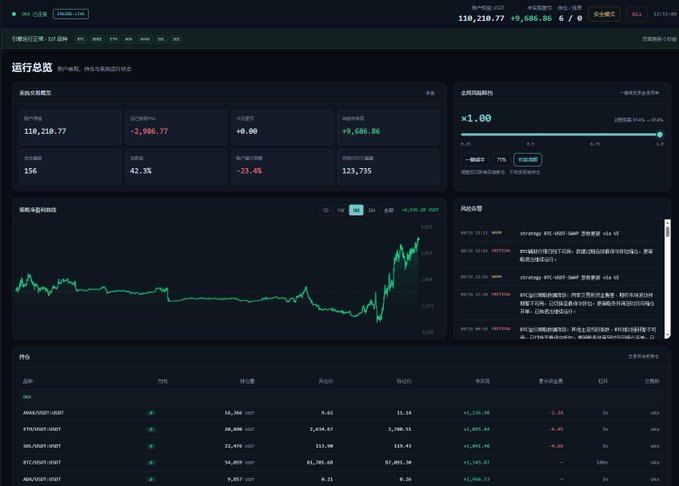Click the link at risk scaling card's top right
The height and width of the screenshot is (486, 679).
click(x=639, y=93)
